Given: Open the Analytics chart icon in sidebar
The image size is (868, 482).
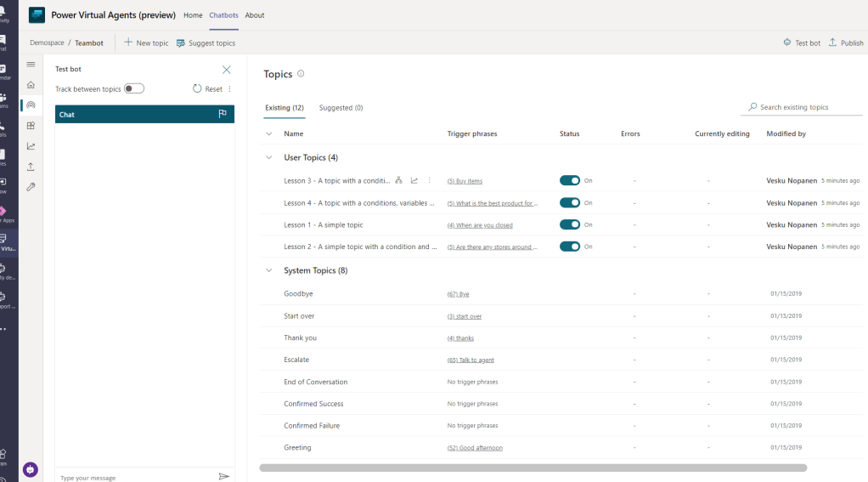Looking at the screenshot, I should [31, 146].
